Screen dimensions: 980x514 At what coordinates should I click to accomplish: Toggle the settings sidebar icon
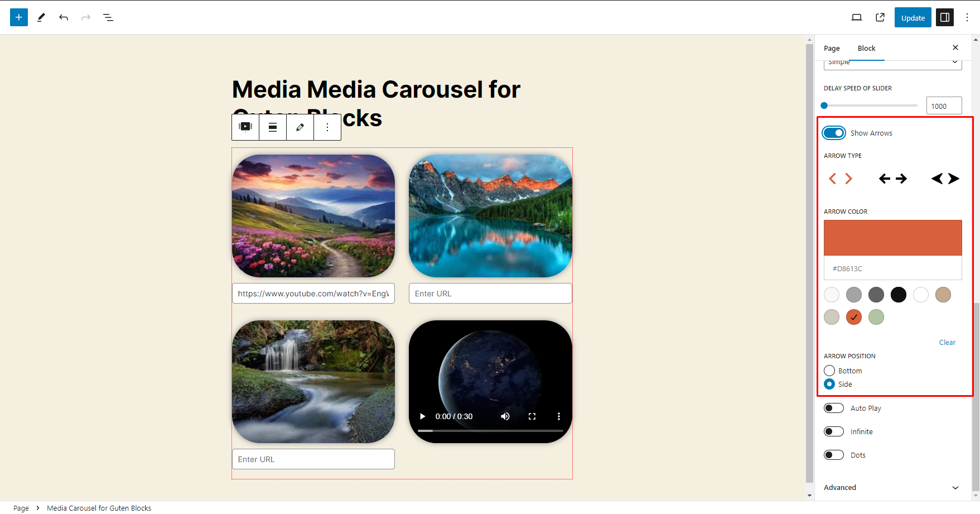tap(945, 17)
